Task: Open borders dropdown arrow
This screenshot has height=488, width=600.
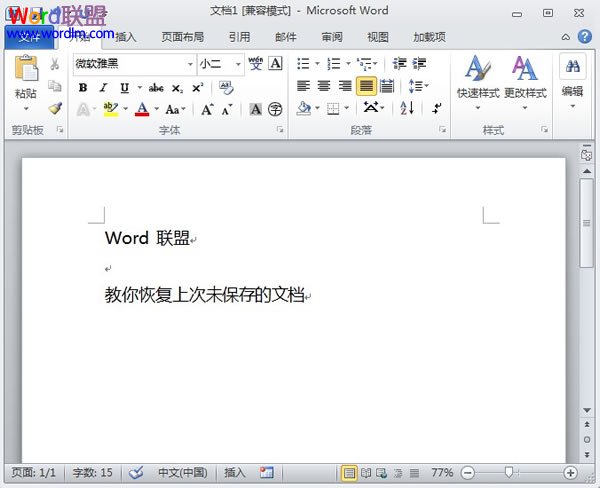Action: 346,108
